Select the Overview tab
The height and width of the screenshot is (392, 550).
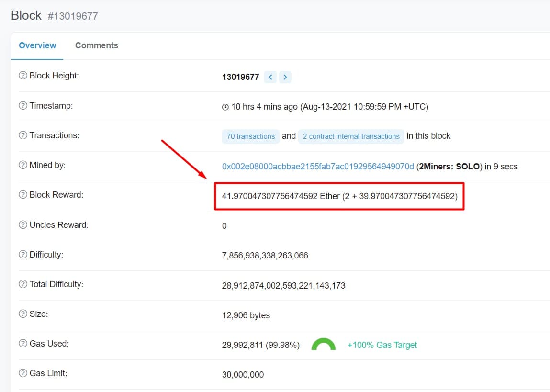[x=37, y=45]
